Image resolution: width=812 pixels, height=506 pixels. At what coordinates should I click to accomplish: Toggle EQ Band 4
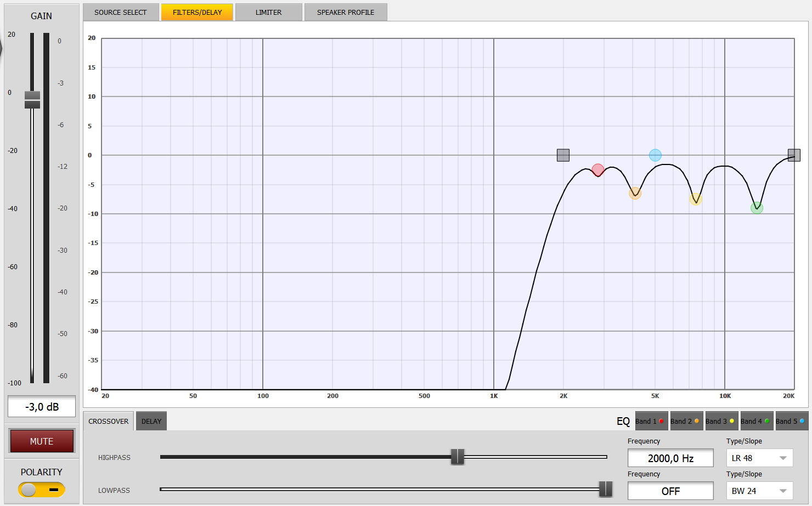pyautogui.click(x=757, y=421)
